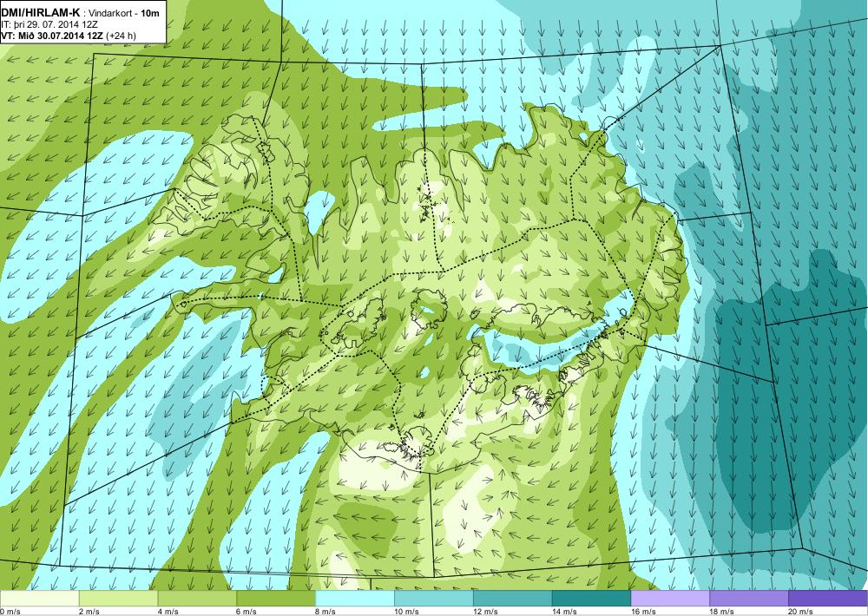
Task: Click the green swatch starting at 6 m/s
Action: click(276, 599)
